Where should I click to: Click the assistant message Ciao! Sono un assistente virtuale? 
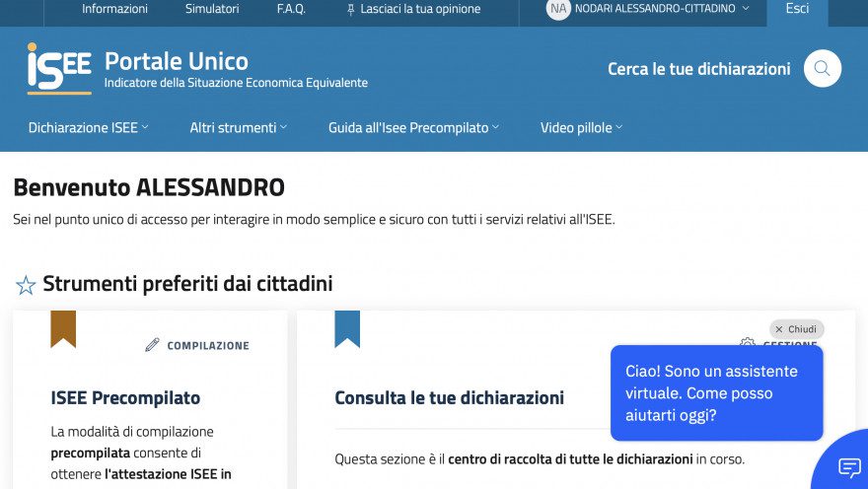tap(716, 393)
